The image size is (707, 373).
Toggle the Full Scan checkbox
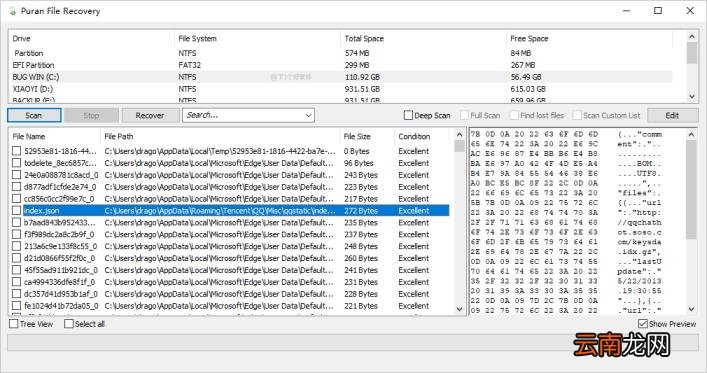[x=464, y=115]
